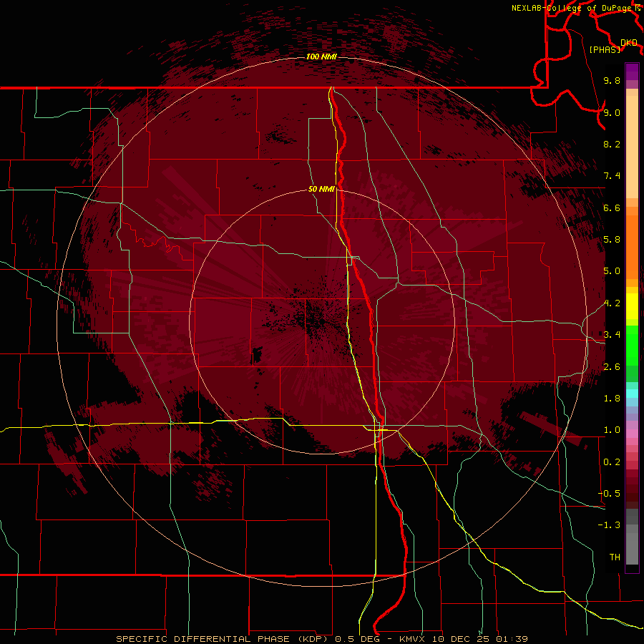Select the -1.3 legend value
Viewport: 644px width, 644px height.
point(609,525)
